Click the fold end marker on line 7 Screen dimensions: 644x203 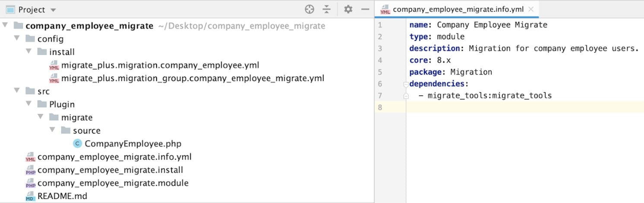(x=406, y=96)
